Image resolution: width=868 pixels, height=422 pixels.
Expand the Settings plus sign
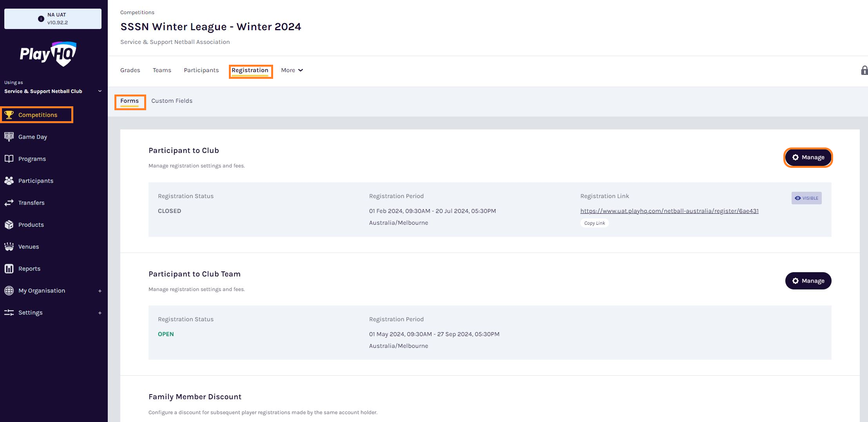tap(100, 313)
